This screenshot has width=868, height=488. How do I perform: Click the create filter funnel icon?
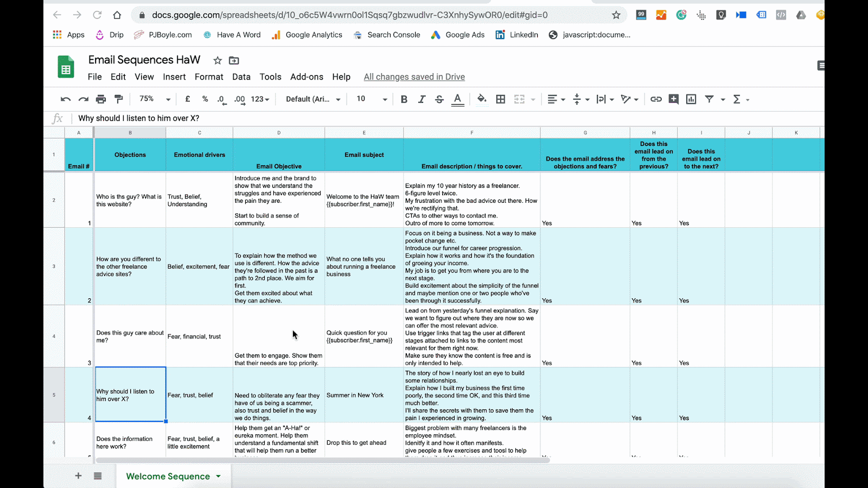(x=709, y=99)
